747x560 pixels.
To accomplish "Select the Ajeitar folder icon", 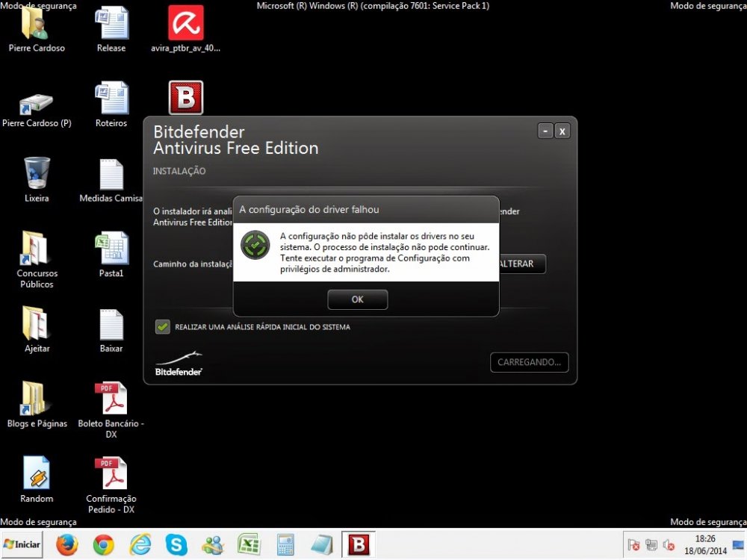I will (37, 329).
